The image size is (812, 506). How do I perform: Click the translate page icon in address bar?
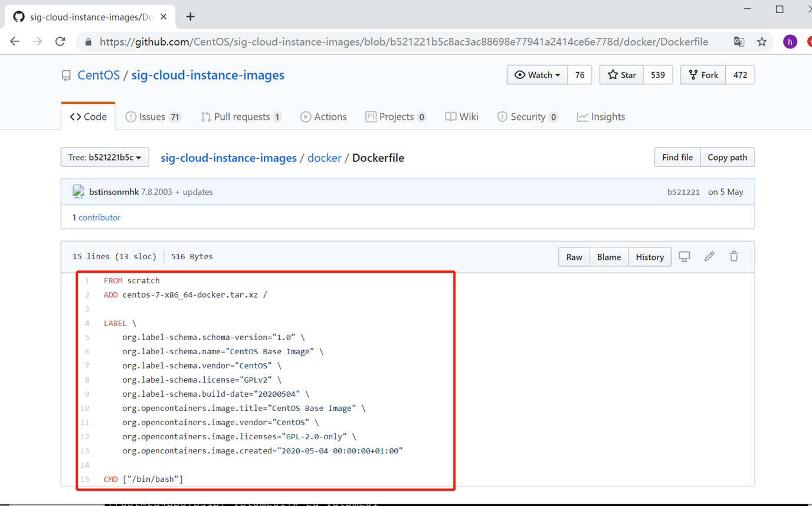[x=739, y=42]
